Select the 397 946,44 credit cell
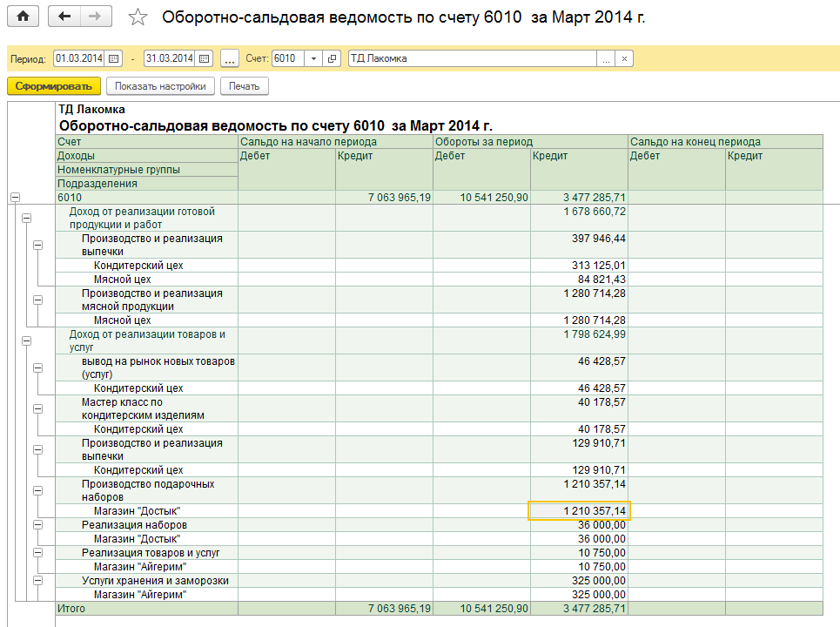 pos(579,246)
